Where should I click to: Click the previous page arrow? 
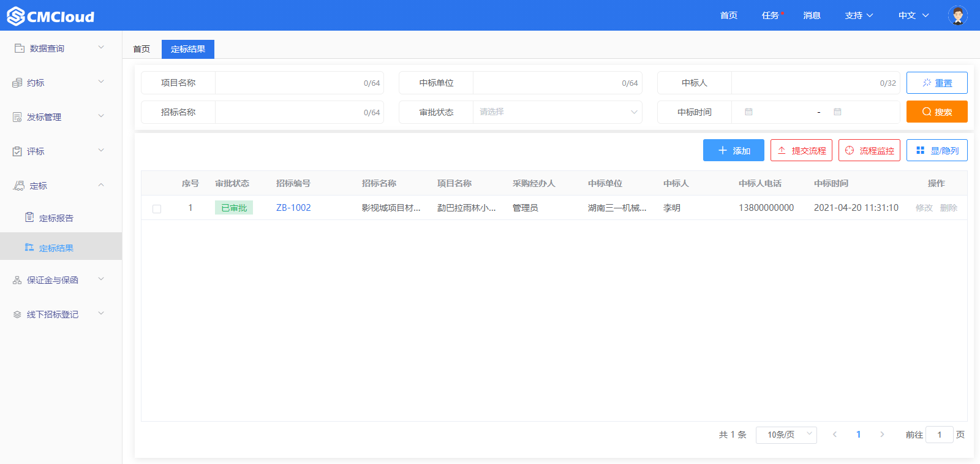pos(834,435)
